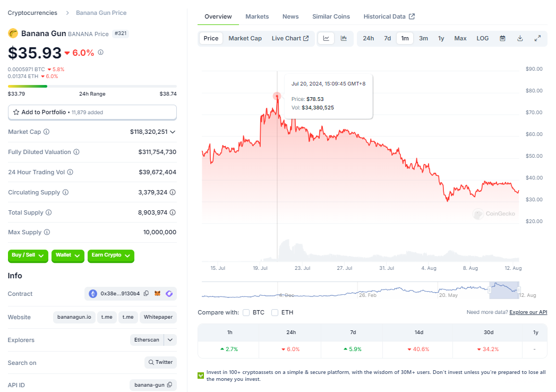Open the Similar Coins tab
The width and height of the screenshot is (556, 392).
331,16
